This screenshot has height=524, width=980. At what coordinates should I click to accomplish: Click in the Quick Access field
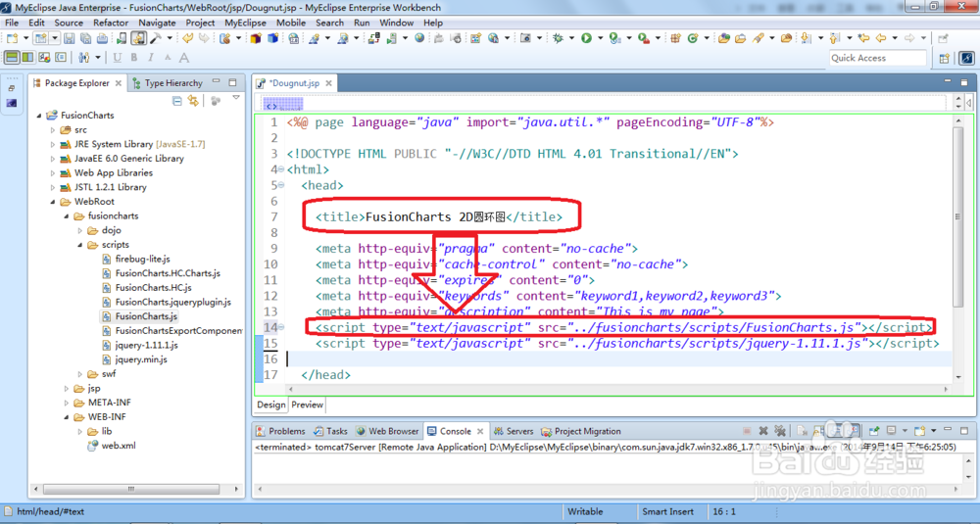point(877,58)
